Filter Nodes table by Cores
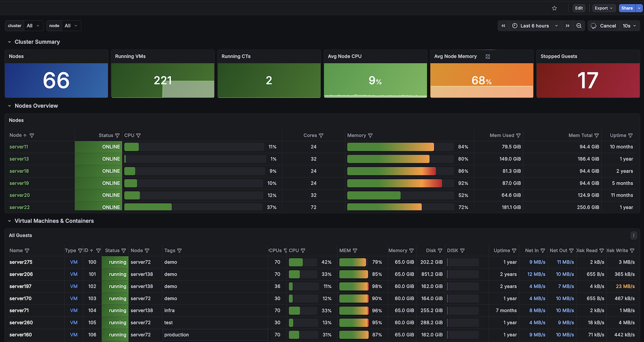644x342 pixels. click(x=321, y=135)
